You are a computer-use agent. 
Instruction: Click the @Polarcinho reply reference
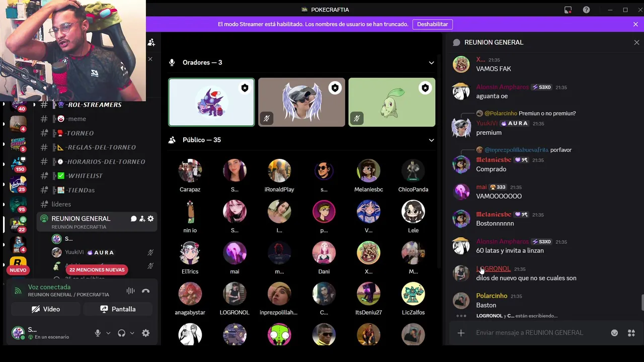pyautogui.click(x=501, y=114)
